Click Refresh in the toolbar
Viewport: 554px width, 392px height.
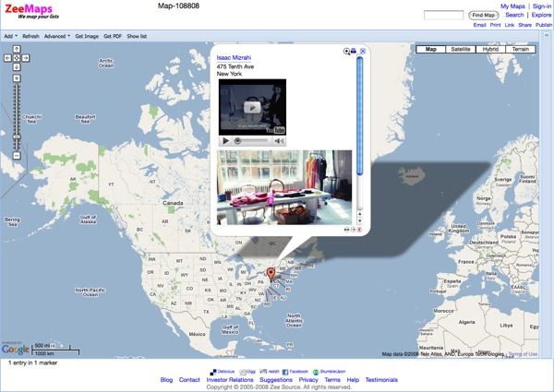(30, 36)
